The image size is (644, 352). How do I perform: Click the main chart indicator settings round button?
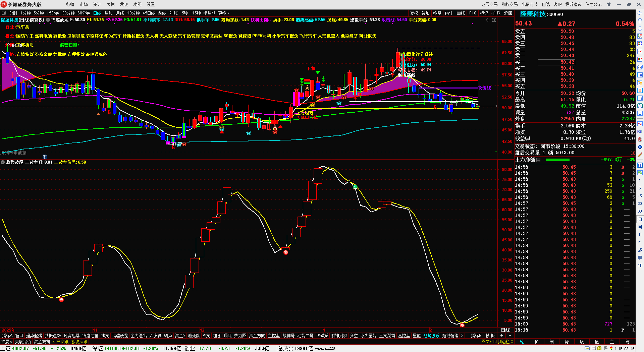point(48,20)
